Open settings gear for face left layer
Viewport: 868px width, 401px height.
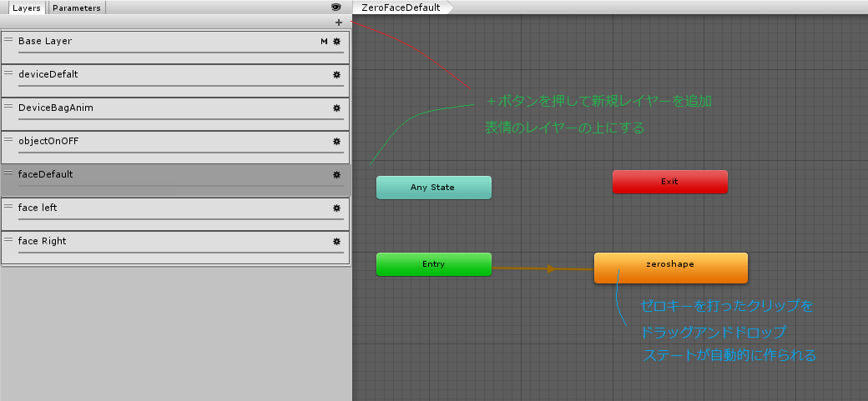(336, 208)
